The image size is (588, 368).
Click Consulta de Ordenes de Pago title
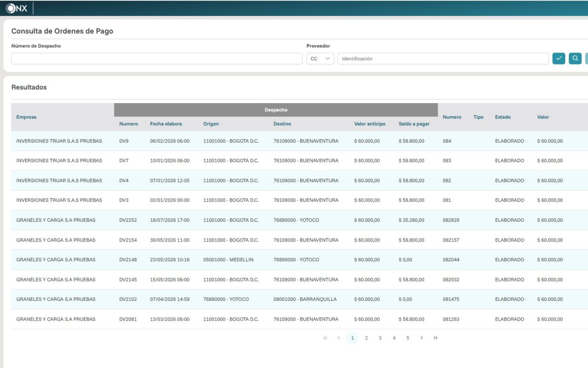62,31
